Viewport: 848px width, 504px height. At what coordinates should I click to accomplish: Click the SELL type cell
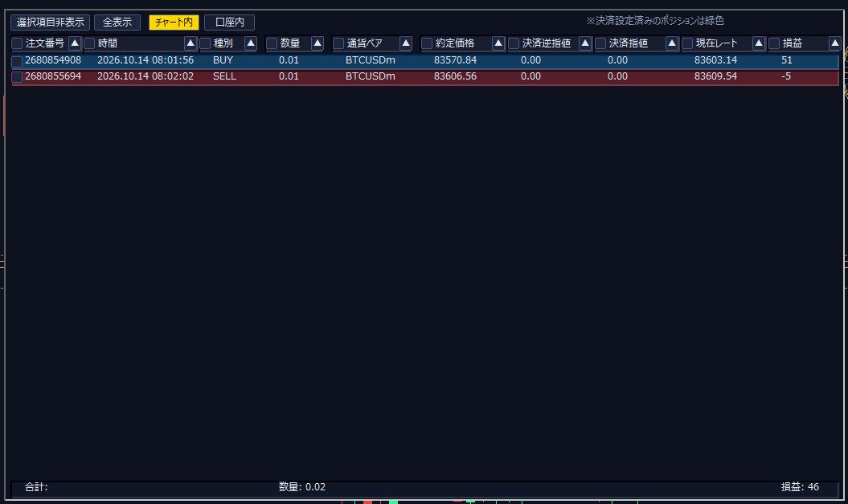click(224, 76)
